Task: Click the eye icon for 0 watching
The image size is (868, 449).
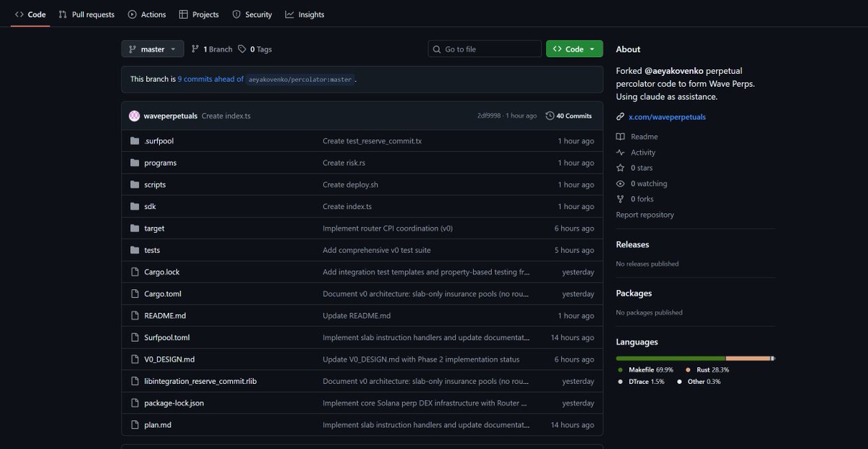Action: 620,184
